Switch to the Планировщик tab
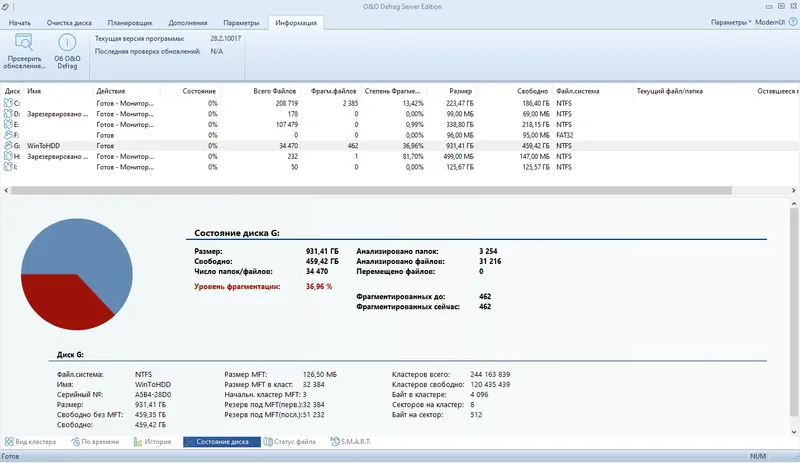This screenshot has width=800, height=463. tap(130, 22)
